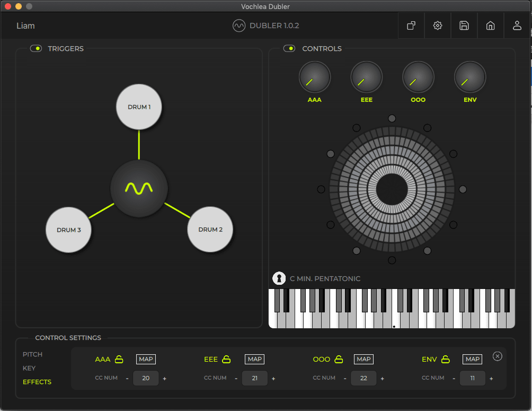The width and height of the screenshot is (532, 411).
Task: Click the EEE CC value field 21
Action: (x=255, y=378)
